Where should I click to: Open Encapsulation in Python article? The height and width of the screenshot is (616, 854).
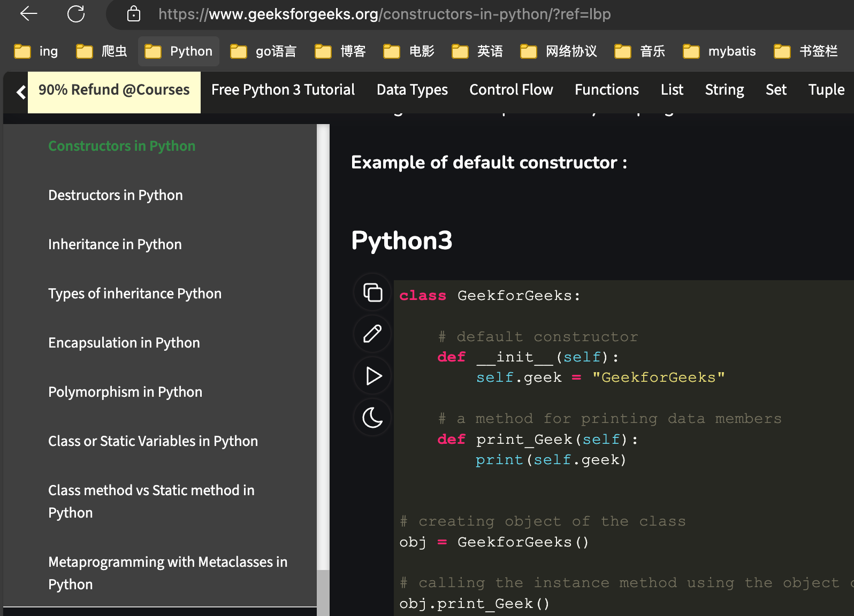click(124, 343)
